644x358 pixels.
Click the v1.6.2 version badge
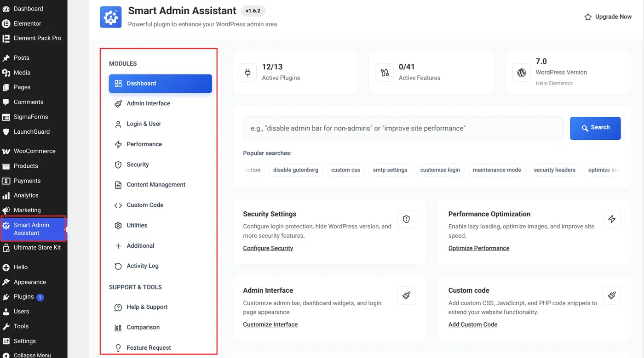pos(253,11)
